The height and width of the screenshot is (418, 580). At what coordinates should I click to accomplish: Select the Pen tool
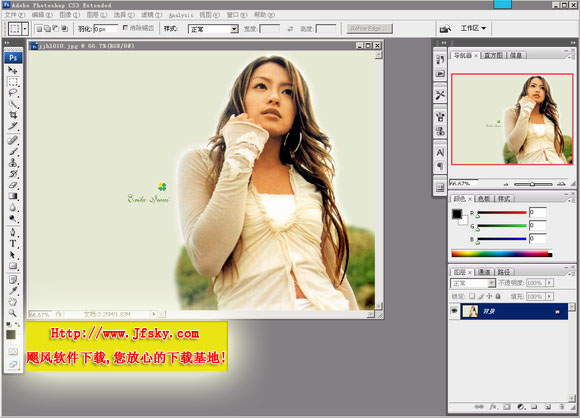(x=13, y=232)
